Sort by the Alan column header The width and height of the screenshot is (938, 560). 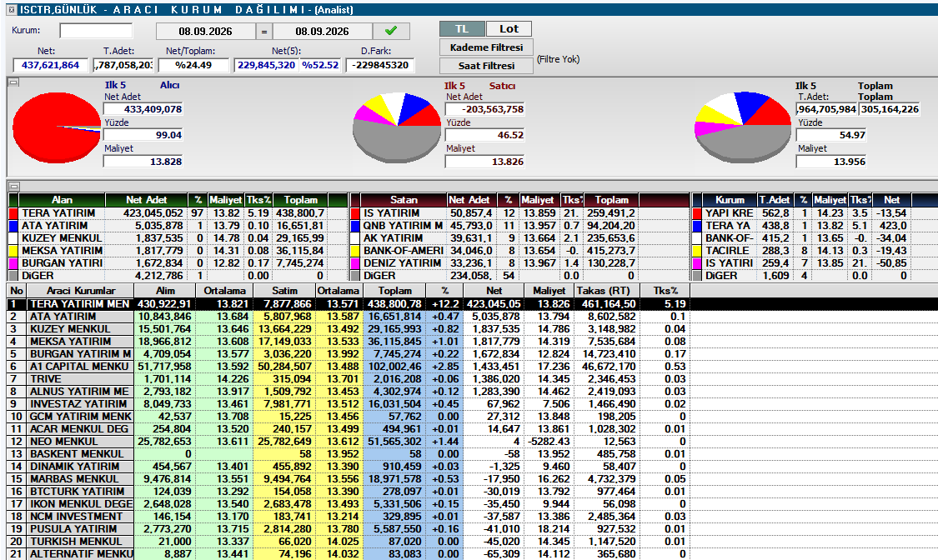[62, 200]
